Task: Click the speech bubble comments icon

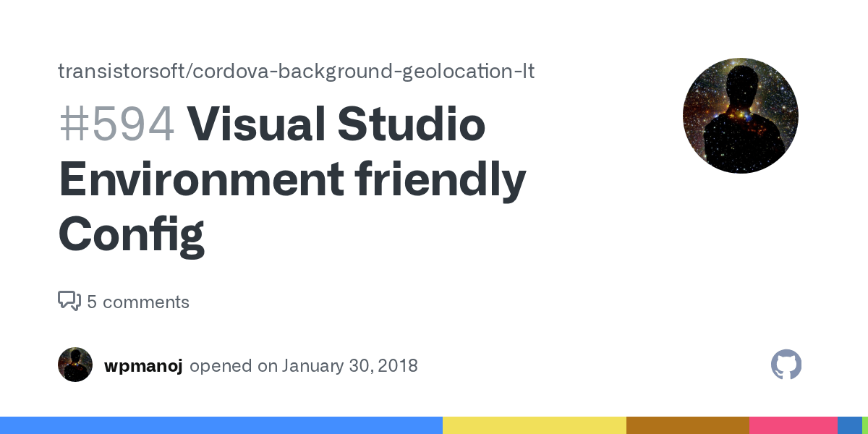Action: pyautogui.click(x=69, y=302)
